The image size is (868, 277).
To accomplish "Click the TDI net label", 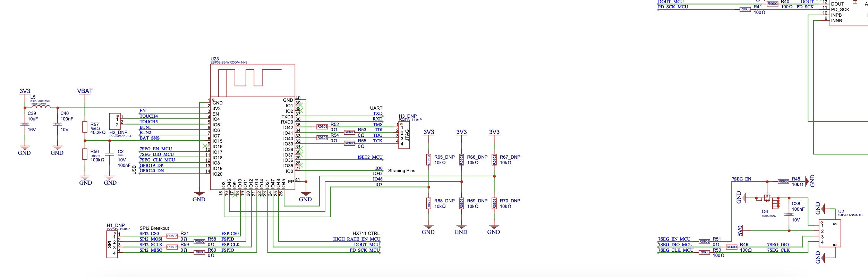I will (378, 130).
